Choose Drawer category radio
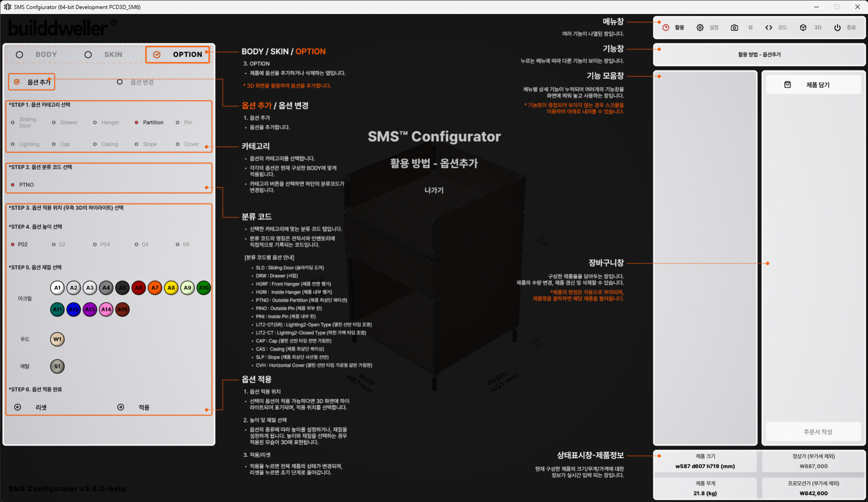Image resolution: width=868 pixels, height=502 pixels. pos(54,123)
